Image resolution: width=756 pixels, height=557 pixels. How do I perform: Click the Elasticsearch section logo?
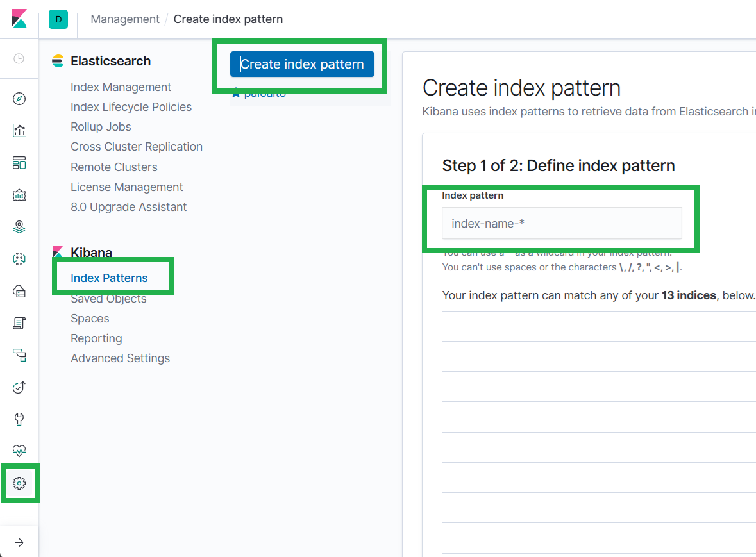coord(58,61)
